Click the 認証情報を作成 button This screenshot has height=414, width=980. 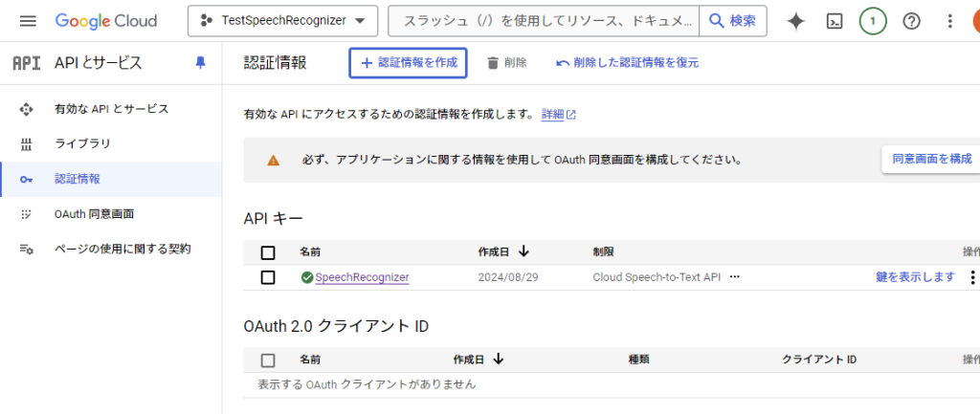(x=408, y=62)
